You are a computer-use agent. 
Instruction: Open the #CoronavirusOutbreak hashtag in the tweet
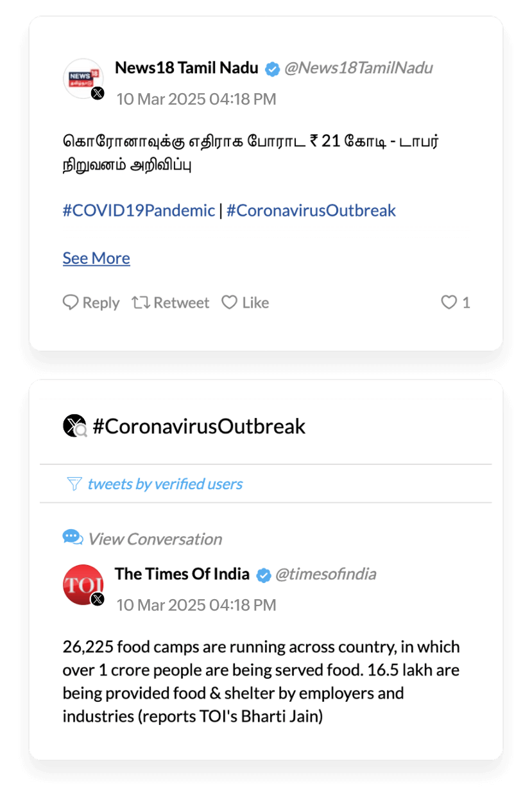point(311,211)
